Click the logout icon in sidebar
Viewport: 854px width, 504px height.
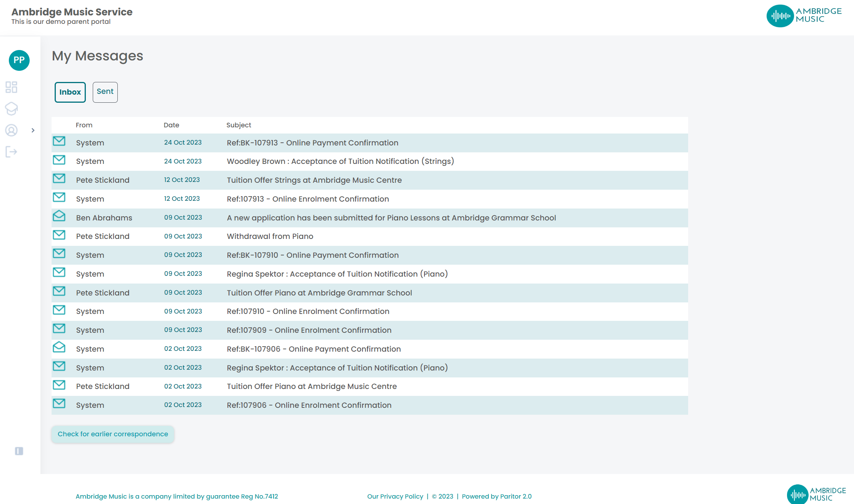[x=11, y=152]
